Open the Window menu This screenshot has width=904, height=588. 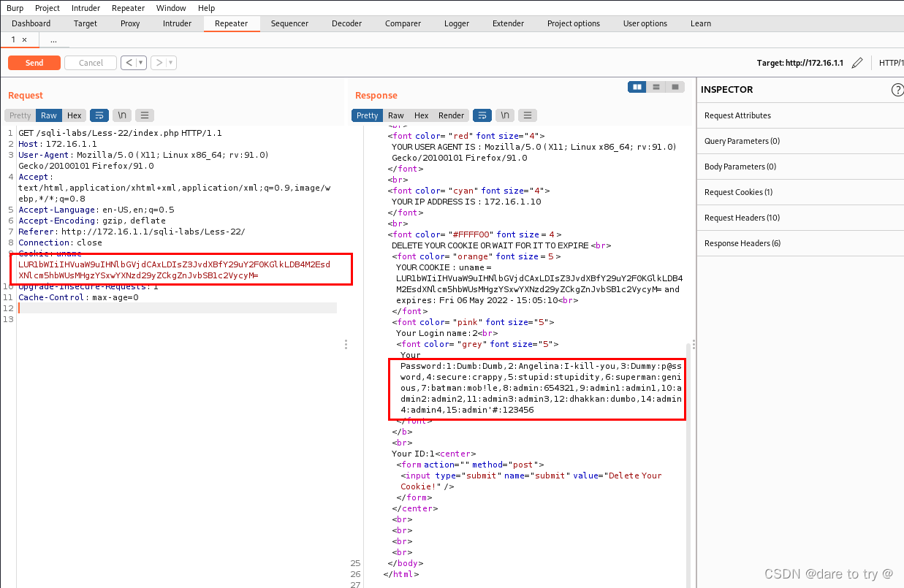171,8
